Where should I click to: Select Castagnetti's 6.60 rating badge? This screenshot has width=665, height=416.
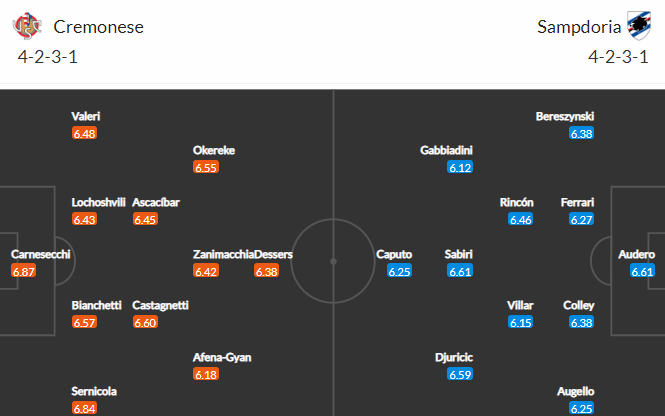(x=145, y=322)
